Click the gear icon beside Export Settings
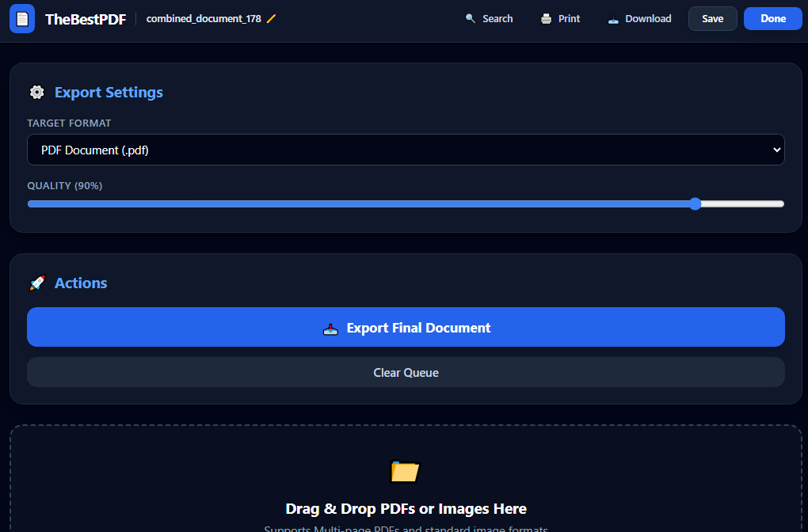Image resolution: width=808 pixels, height=532 pixels. 37,92
